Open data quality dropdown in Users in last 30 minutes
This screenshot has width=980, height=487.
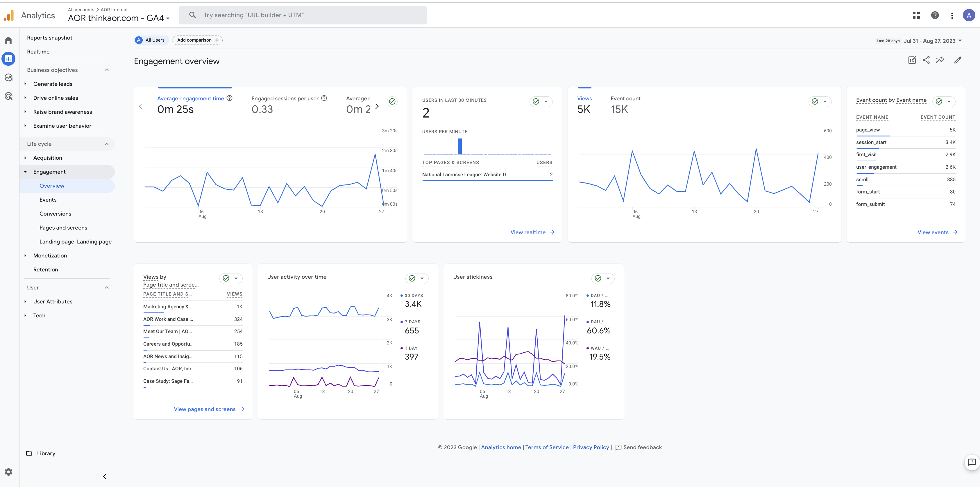click(x=541, y=101)
